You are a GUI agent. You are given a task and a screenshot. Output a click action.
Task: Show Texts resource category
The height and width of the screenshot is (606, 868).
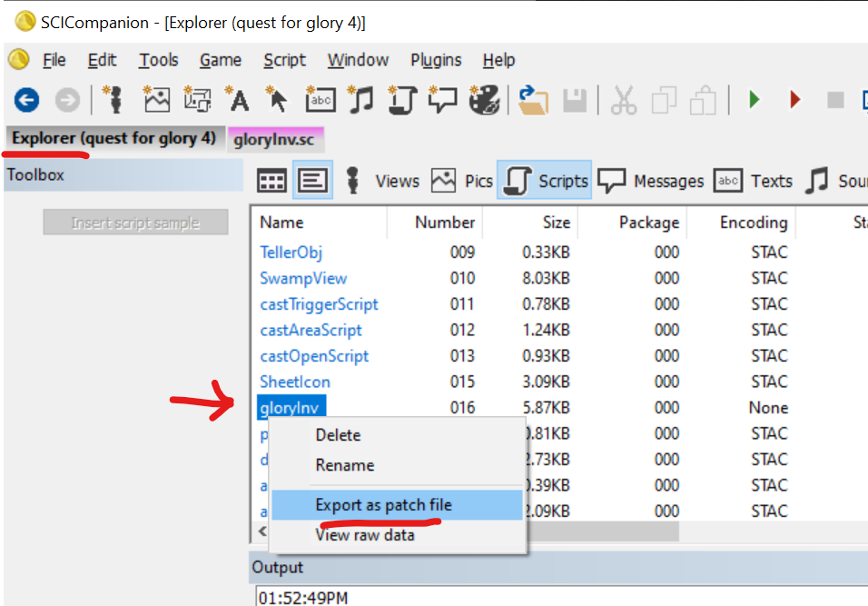pos(754,181)
